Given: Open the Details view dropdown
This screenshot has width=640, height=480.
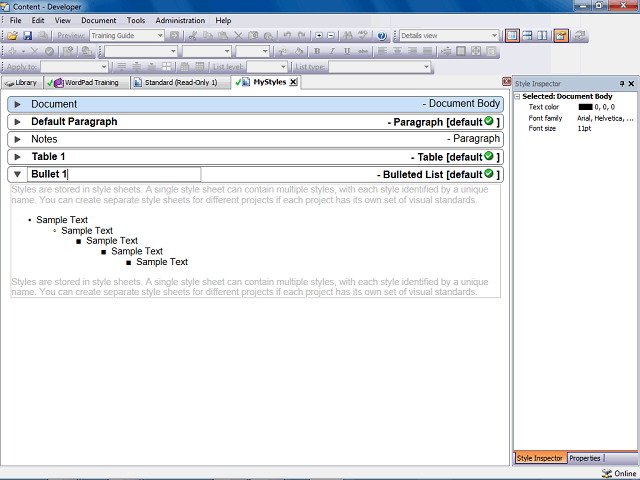Looking at the screenshot, I should 494,36.
